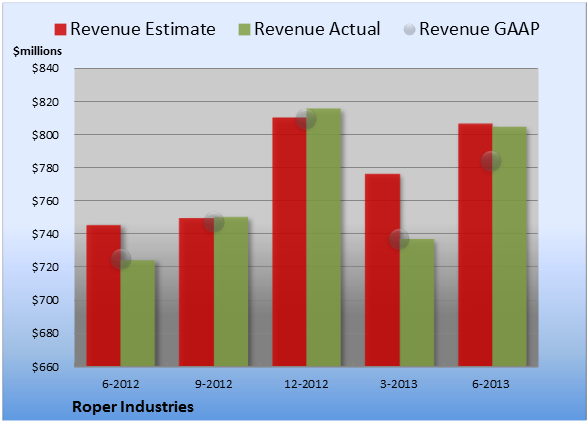Select the red estimate bar for 12-2012
588x422 pixels.
pyautogui.click(x=289, y=242)
